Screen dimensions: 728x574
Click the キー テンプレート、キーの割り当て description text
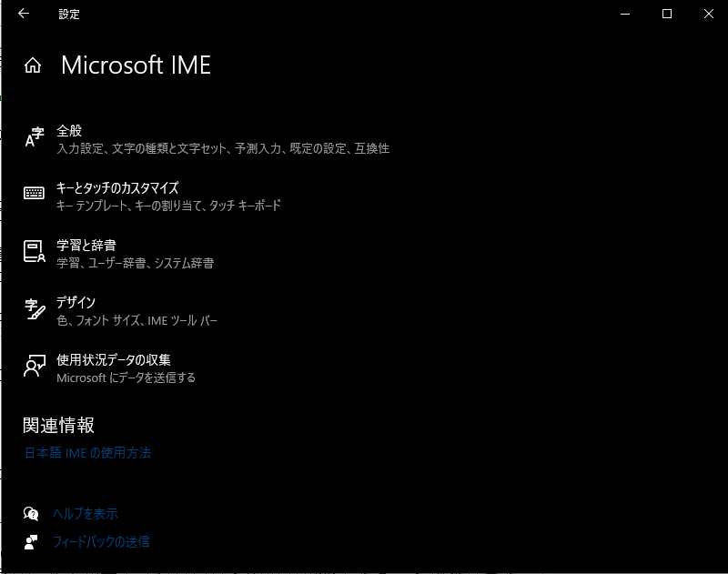pyautogui.click(x=168, y=206)
